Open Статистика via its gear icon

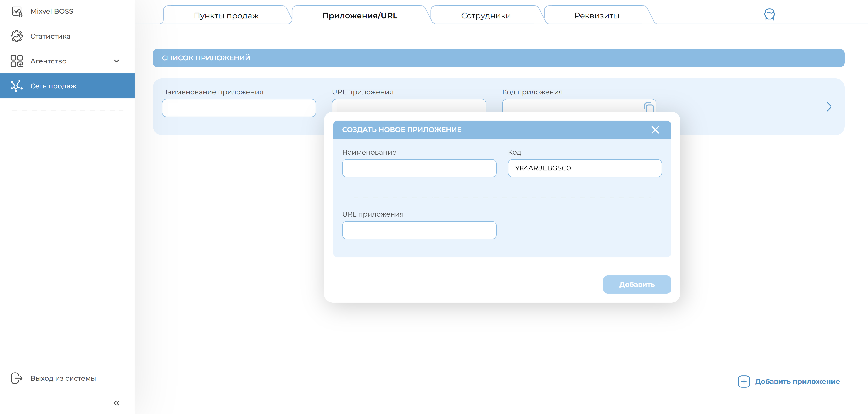(17, 36)
